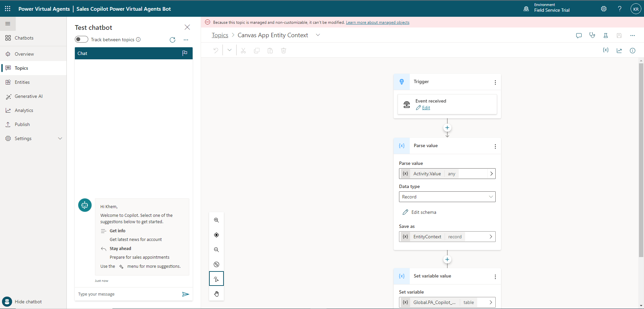Click Learn more about managed objects link
Screen dimensions: 644x309
[378, 22]
